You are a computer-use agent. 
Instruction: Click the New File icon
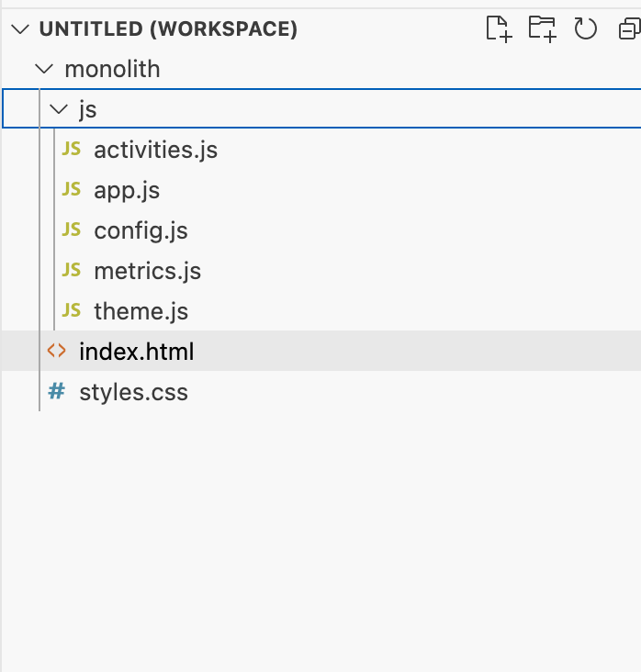(x=499, y=29)
